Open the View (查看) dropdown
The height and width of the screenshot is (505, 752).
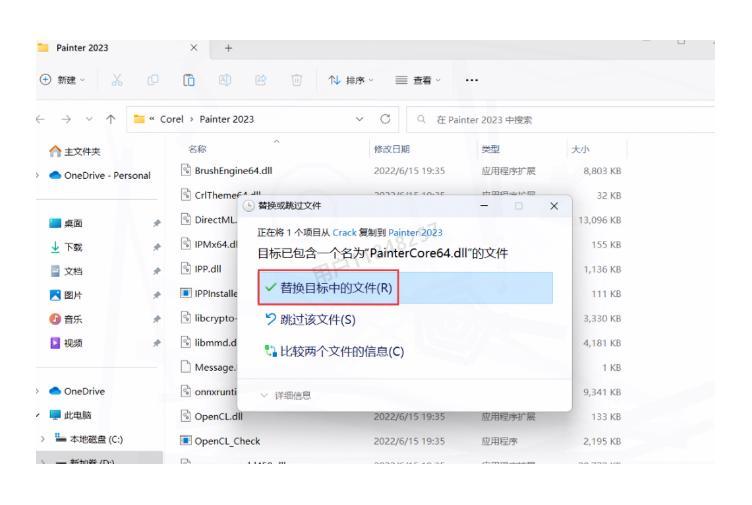[x=417, y=80]
